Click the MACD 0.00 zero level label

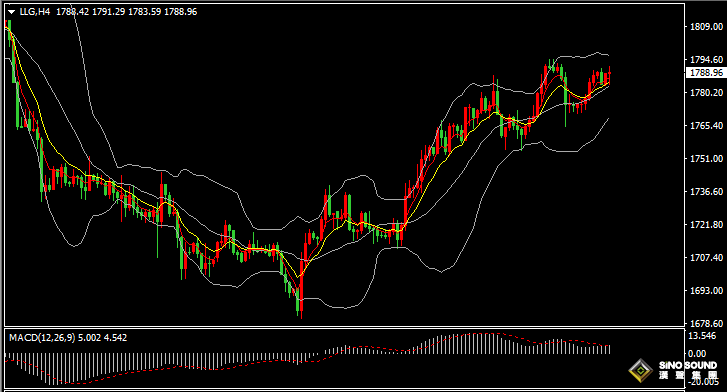click(697, 353)
